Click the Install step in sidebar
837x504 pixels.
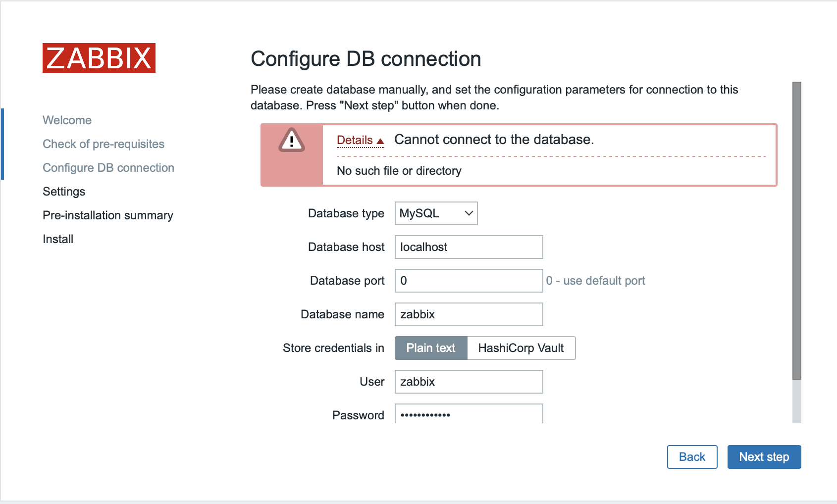point(58,239)
